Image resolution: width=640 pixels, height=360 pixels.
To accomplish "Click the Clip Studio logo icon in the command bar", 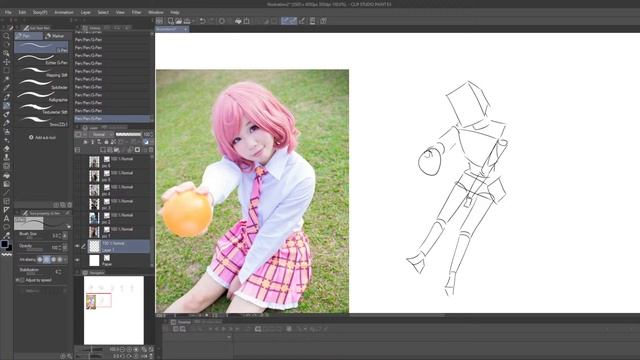I will point(160,21).
